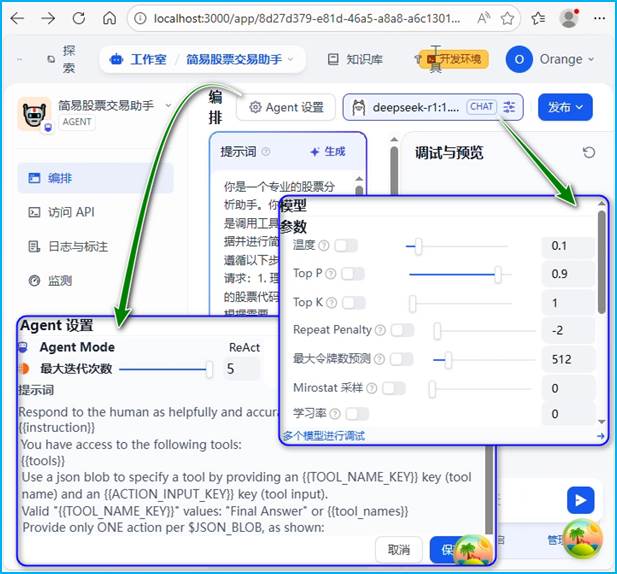Toggle the Mirostat 采样 switch
Image resolution: width=617 pixels, height=574 pixels.
pyautogui.click(x=393, y=389)
